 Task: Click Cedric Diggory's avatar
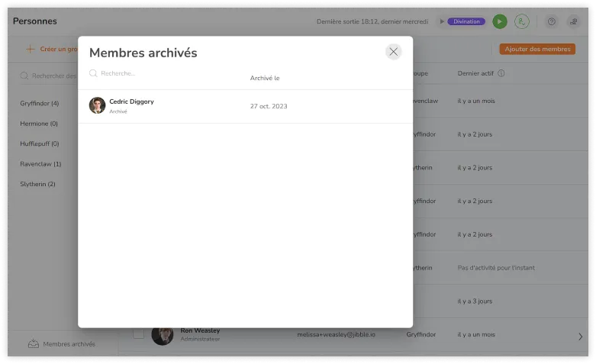(97, 105)
